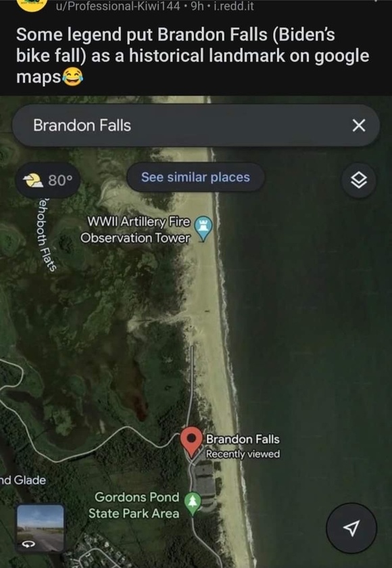Screen dimensions: 392x568
Task: Tap the Gordons Pond park tree icon
Action: 193,504
